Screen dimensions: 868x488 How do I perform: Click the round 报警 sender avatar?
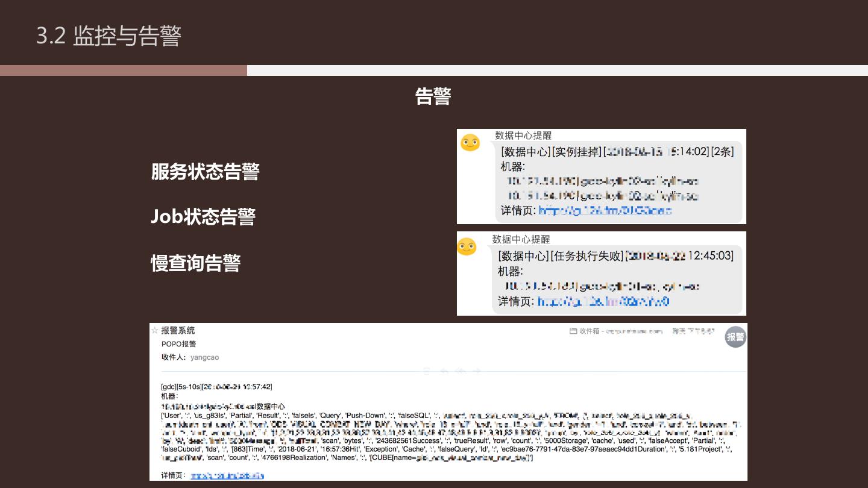[x=735, y=337]
